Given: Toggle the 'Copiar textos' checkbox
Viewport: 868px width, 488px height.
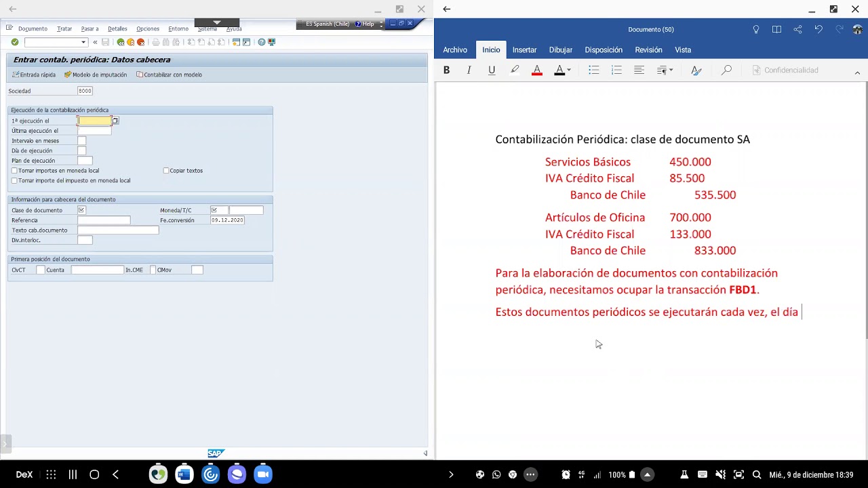Looking at the screenshot, I should coord(166,171).
